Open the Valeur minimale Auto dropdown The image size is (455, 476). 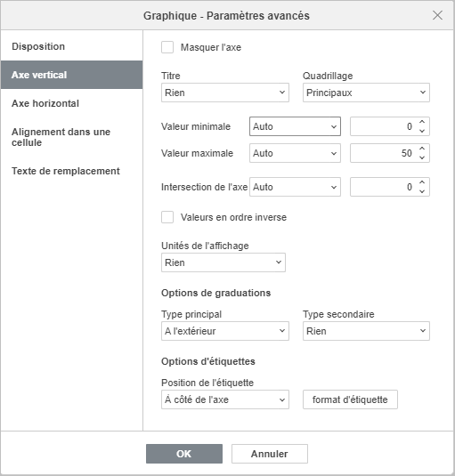[295, 126]
